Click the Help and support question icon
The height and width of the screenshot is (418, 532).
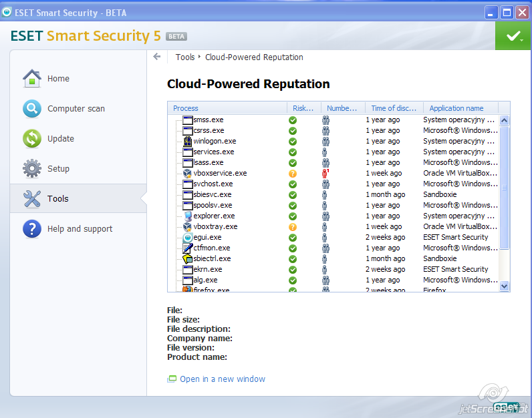[x=32, y=229]
